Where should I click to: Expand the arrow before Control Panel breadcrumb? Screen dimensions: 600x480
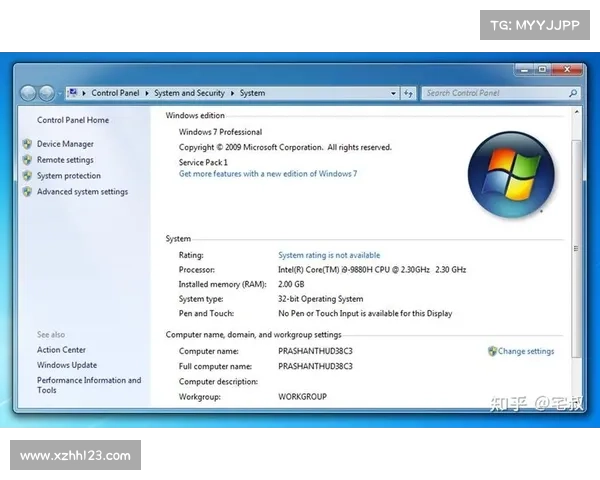[84, 93]
